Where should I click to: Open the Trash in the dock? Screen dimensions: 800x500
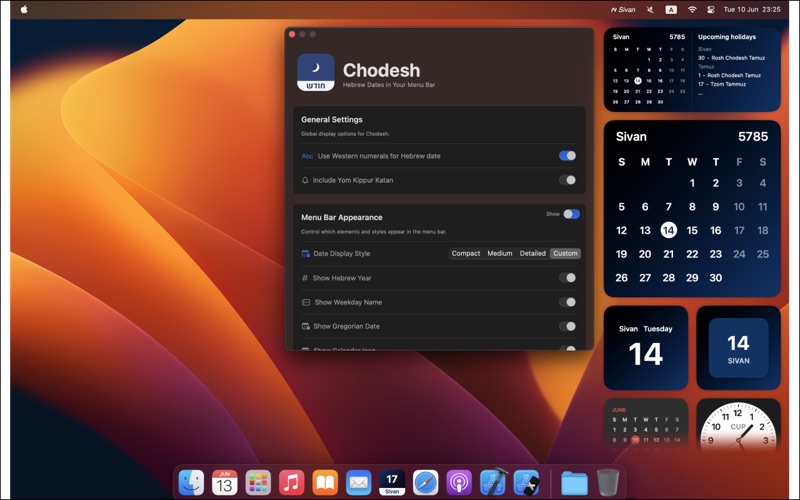click(x=607, y=482)
